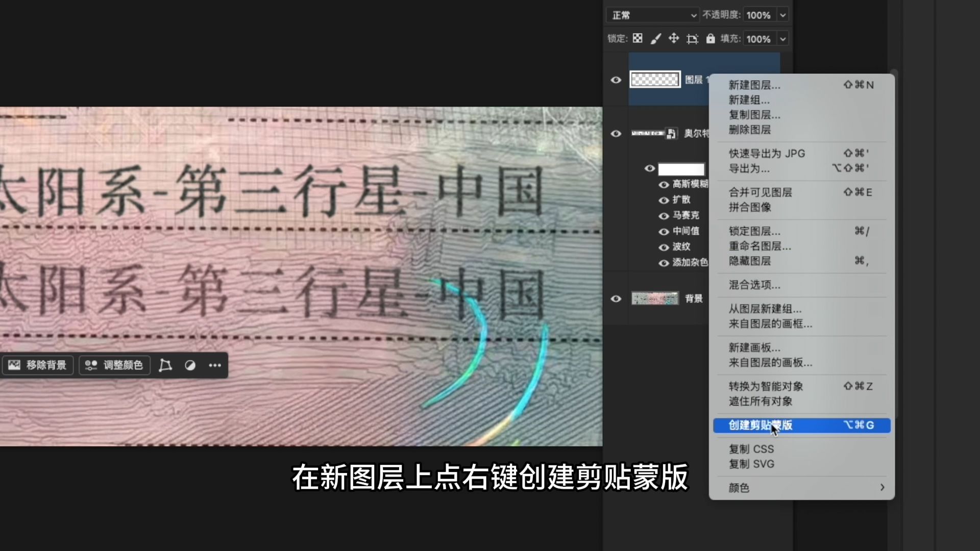Expand fill 100% dropdown arrow

782,39
